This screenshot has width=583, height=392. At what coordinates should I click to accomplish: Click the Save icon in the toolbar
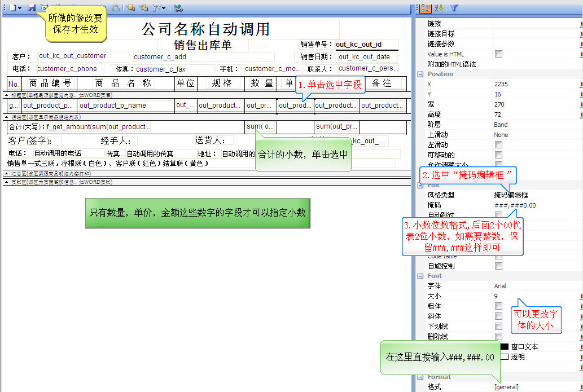tap(32, 7)
